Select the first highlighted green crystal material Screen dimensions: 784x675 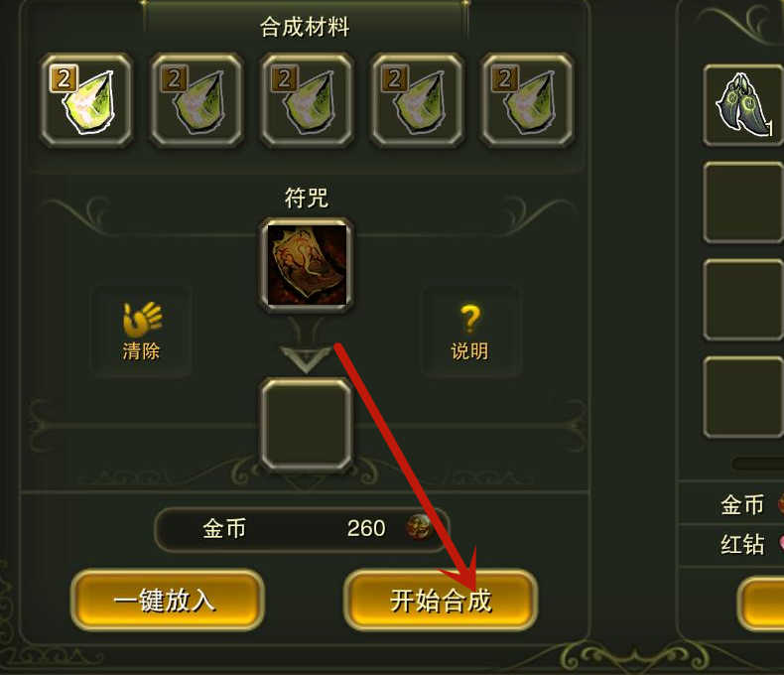[x=86, y=100]
